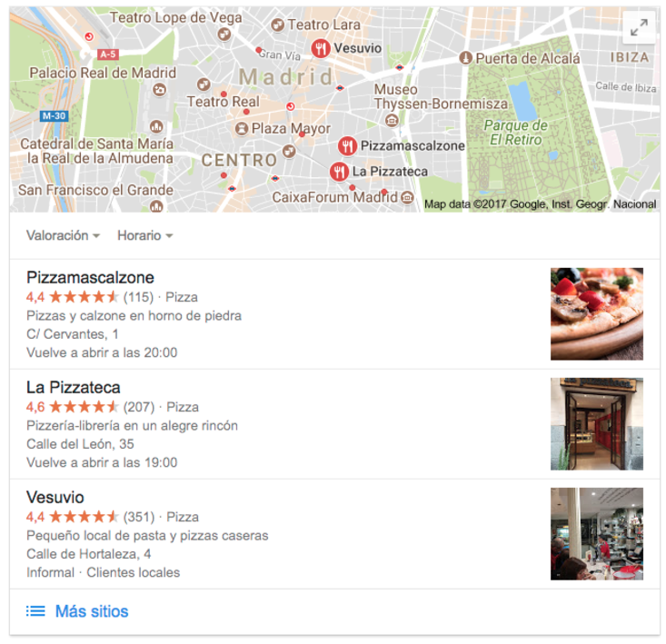Open the Pizzamascalzone pizza photo thumbnail

[597, 314]
